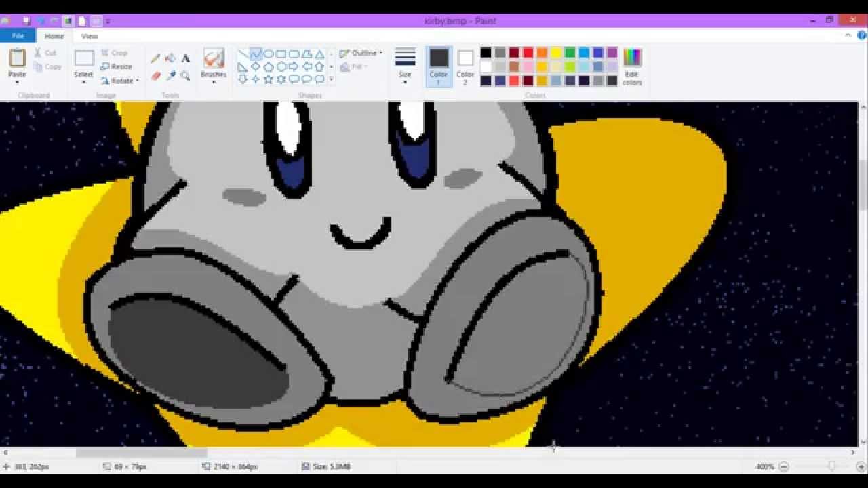Open the File menu

point(18,36)
